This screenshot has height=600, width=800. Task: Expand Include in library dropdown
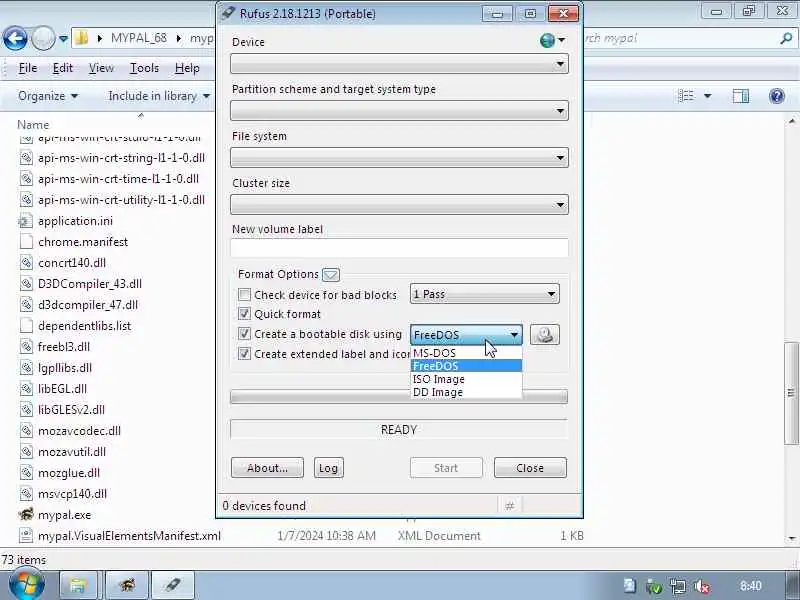pyautogui.click(x=159, y=96)
